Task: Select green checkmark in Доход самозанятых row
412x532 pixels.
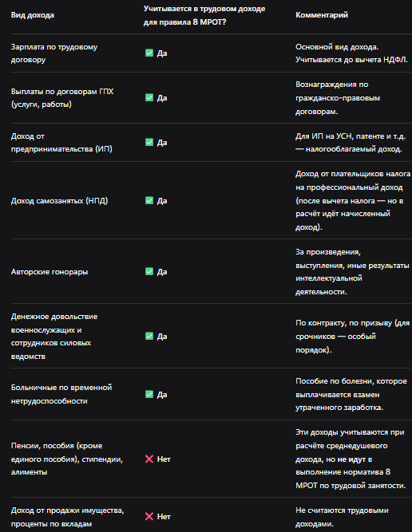Action: click(149, 200)
